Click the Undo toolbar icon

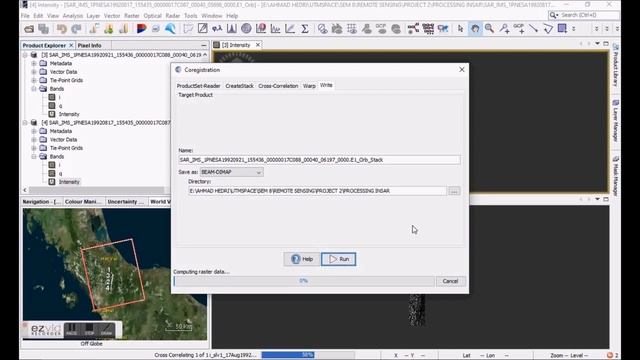[x=62, y=29]
